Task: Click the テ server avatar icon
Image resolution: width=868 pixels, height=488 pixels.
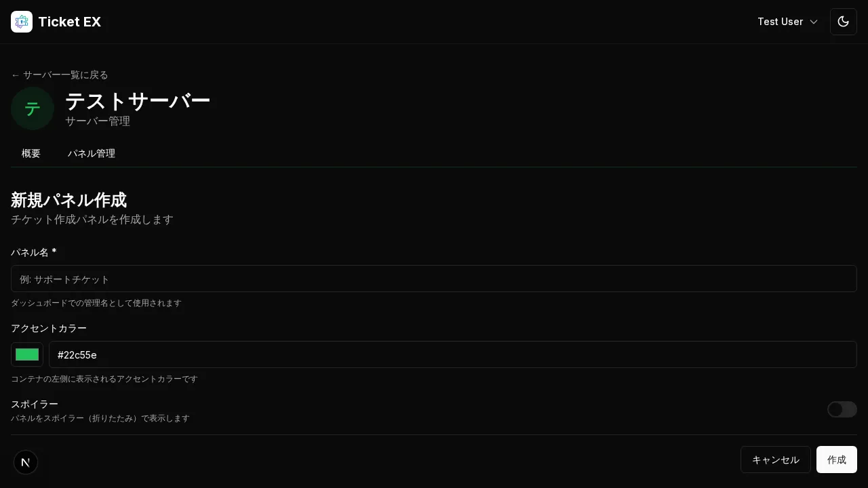Action: [33, 108]
